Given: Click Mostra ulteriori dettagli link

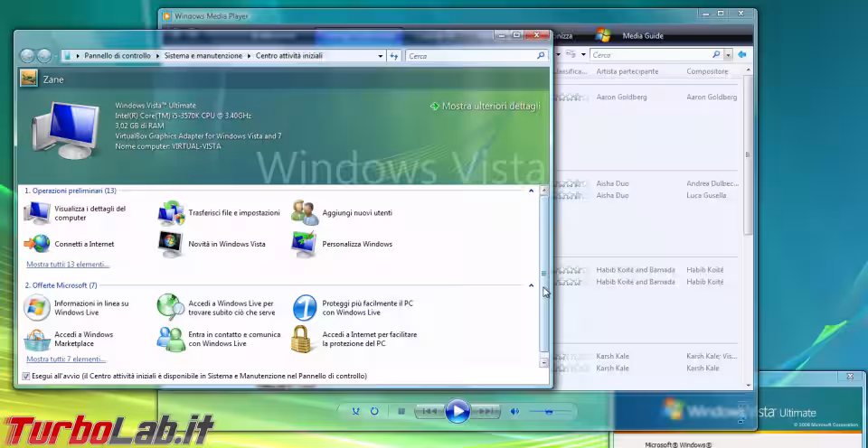Looking at the screenshot, I should (490, 107).
